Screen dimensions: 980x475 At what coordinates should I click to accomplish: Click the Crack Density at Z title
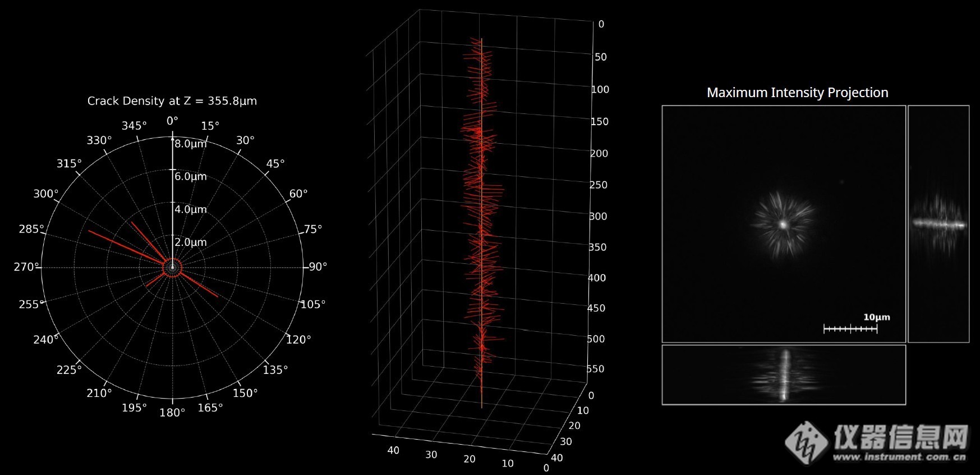click(172, 101)
